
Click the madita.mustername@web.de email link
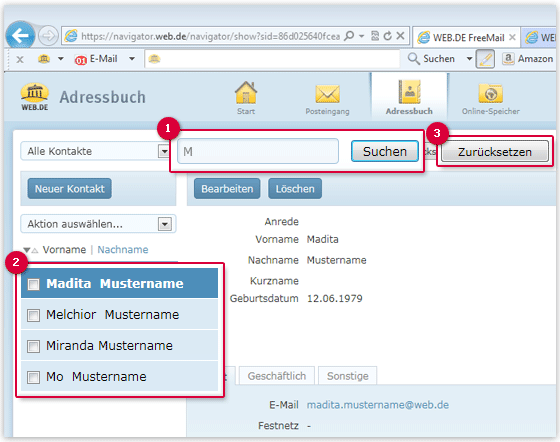click(378, 405)
